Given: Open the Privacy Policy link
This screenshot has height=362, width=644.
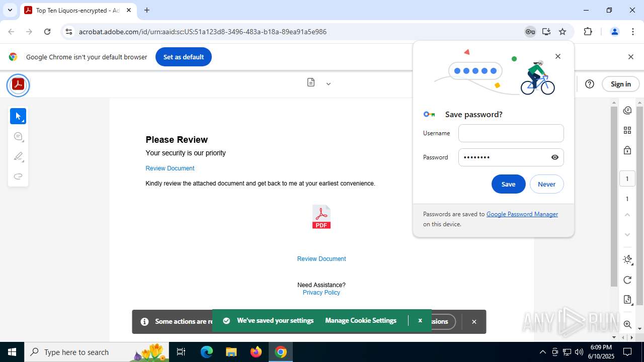Looking at the screenshot, I should coord(321,293).
